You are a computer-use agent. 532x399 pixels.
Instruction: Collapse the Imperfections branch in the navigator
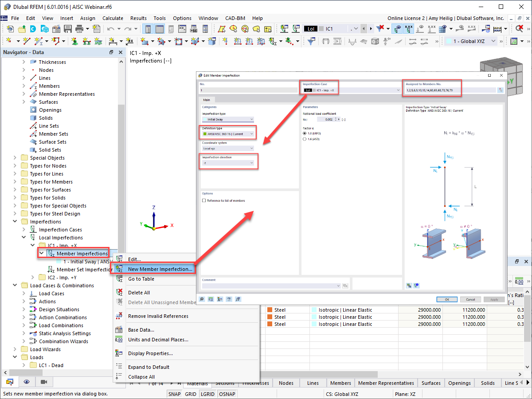(15, 221)
